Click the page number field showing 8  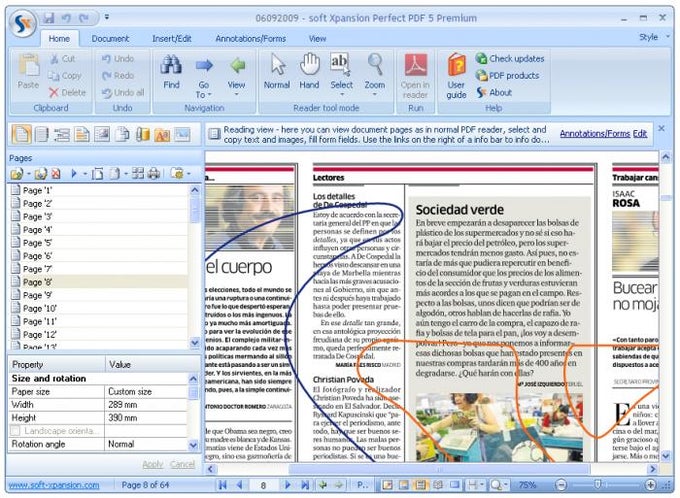click(263, 485)
